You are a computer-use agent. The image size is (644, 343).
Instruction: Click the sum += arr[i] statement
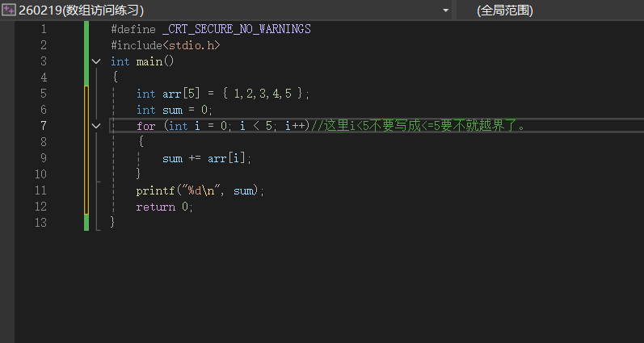[205, 158]
